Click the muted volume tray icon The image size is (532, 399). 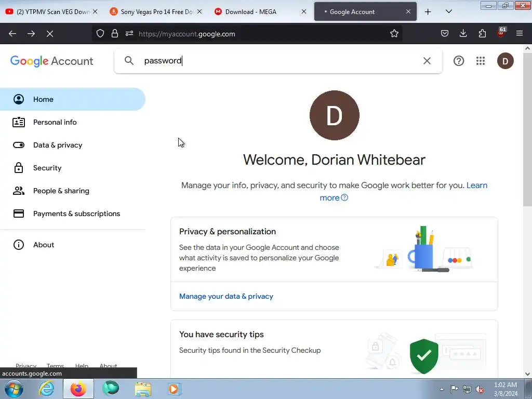click(480, 389)
